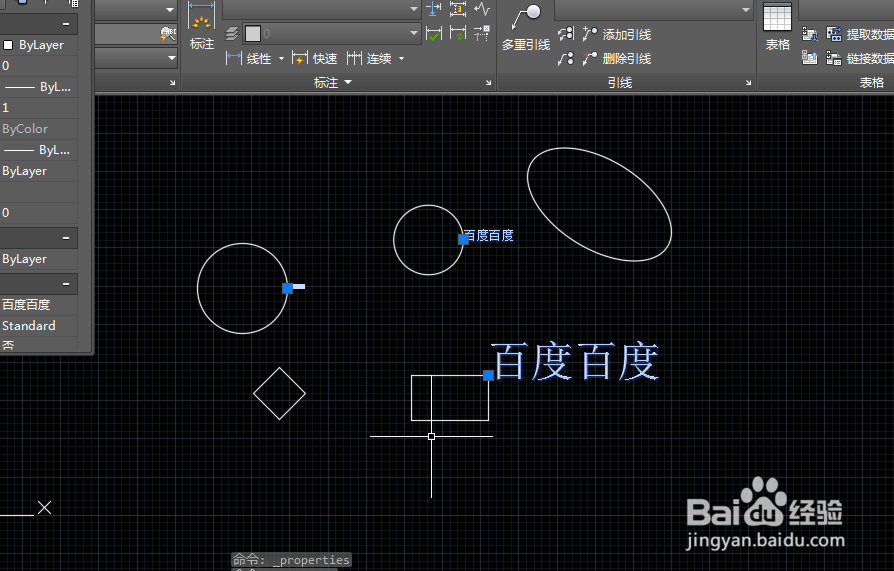The width and height of the screenshot is (894, 571).
Task: Click the 提取数据 extract data button
Action: click(860, 34)
